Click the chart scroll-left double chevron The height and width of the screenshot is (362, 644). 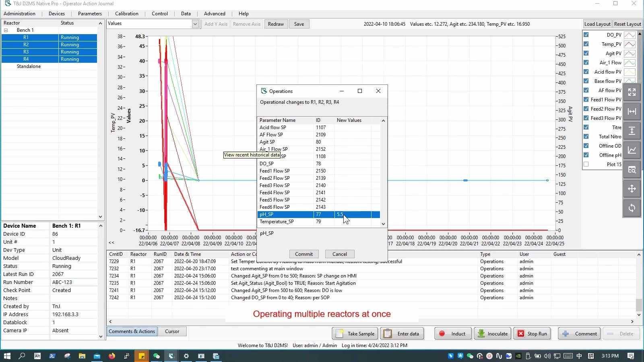pyautogui.click(x=111, y=243)
